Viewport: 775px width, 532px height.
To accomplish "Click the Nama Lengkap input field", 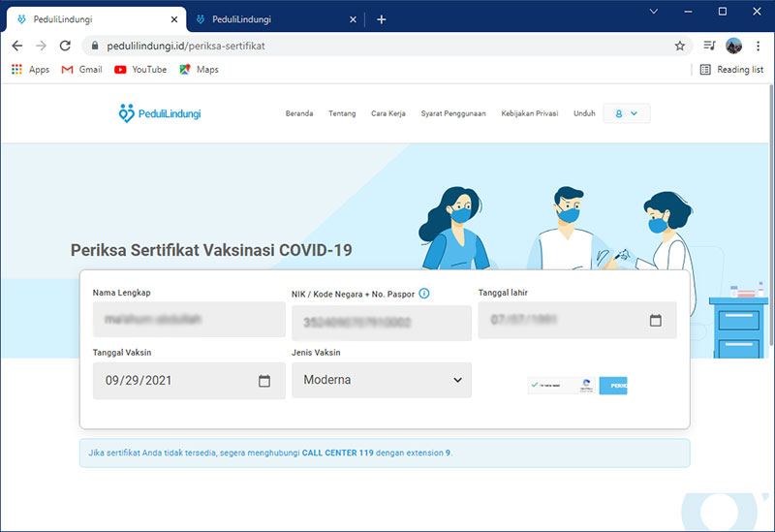I will click(189, 320).
